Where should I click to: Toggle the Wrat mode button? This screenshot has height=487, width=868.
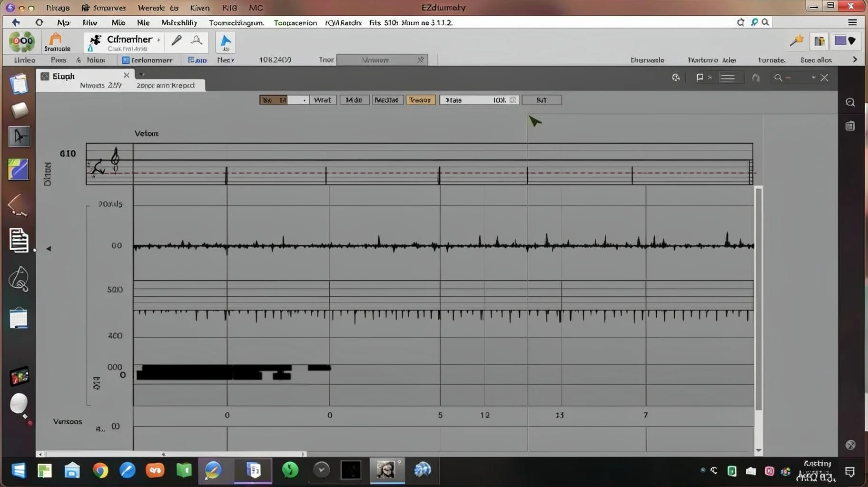click(x=323, y=100)
